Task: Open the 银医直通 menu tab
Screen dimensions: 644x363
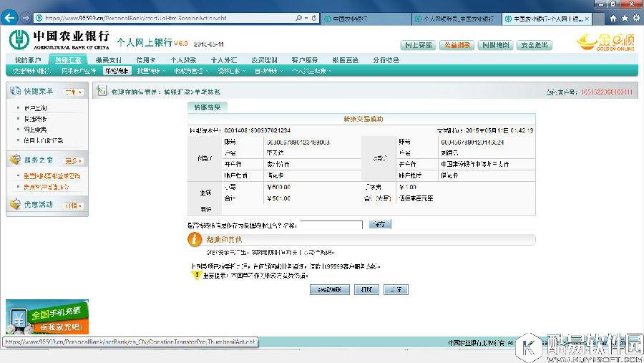Action: [345, 60]
